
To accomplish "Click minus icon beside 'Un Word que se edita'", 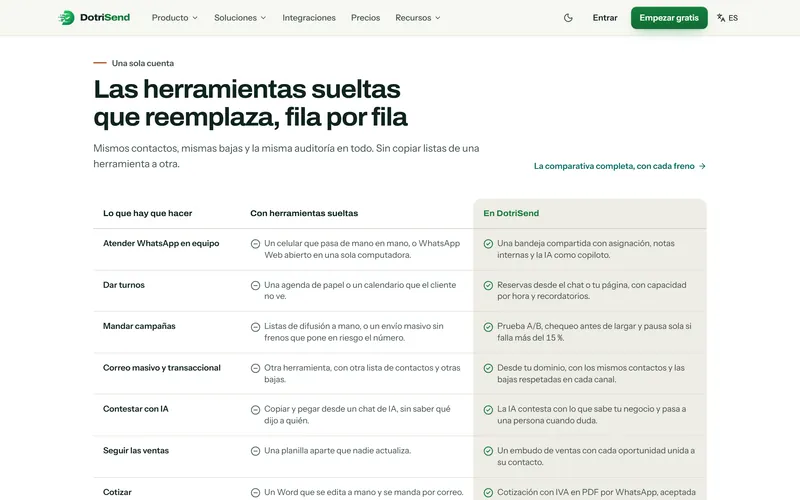I will coord(255,492).
